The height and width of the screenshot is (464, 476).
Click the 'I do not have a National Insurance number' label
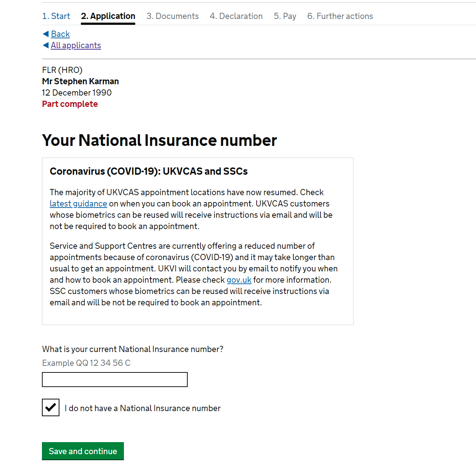143,408
